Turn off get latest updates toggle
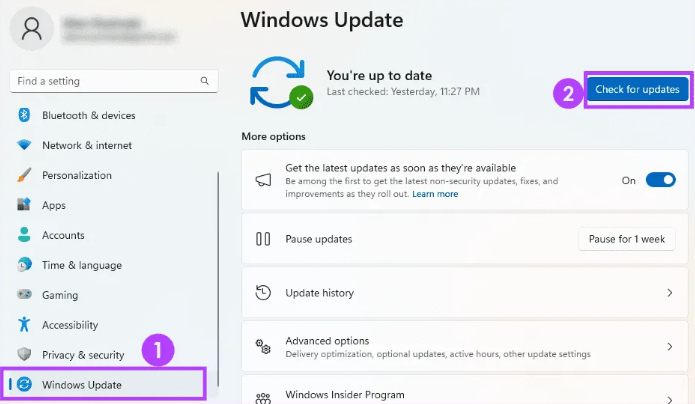Image resolution: width=695 pixels, height=404 pixels. pos(660,180)
